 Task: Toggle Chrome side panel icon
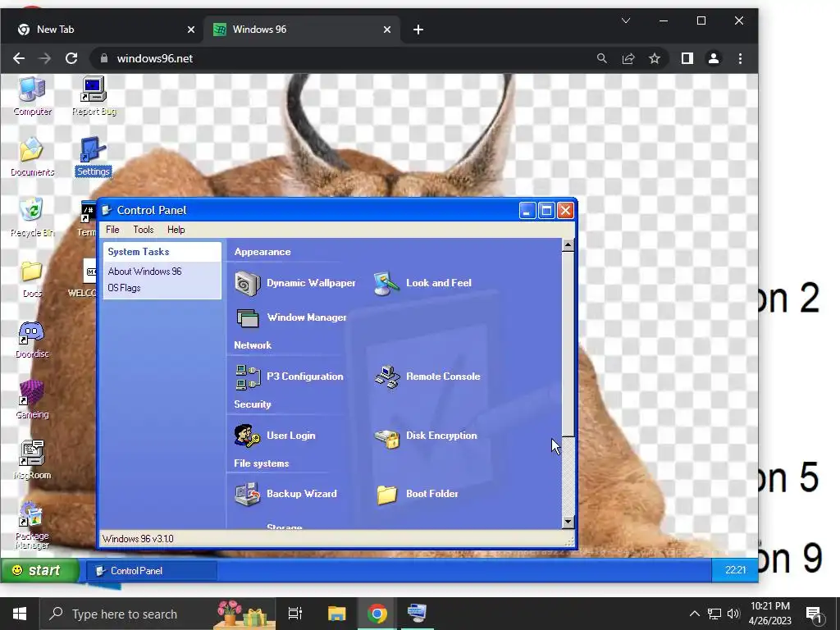pos(687,58)
